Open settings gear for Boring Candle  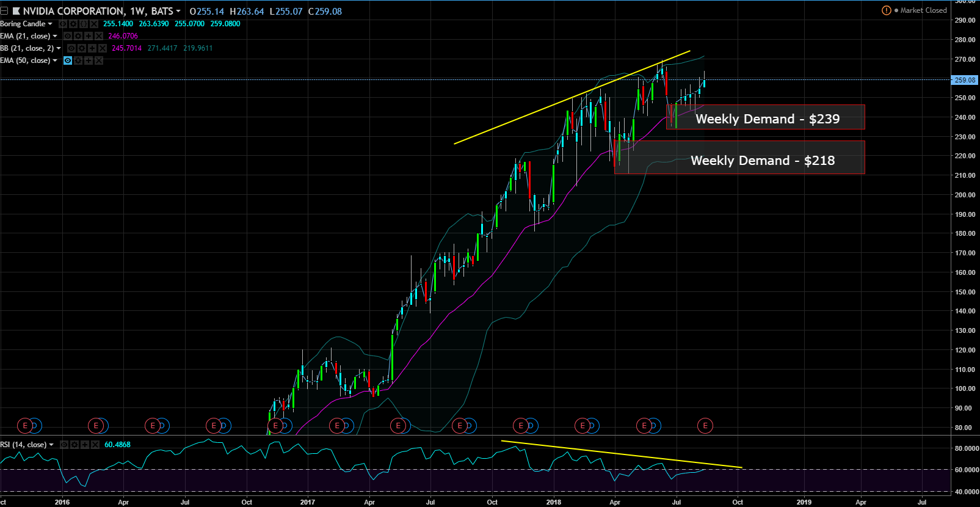73,24
